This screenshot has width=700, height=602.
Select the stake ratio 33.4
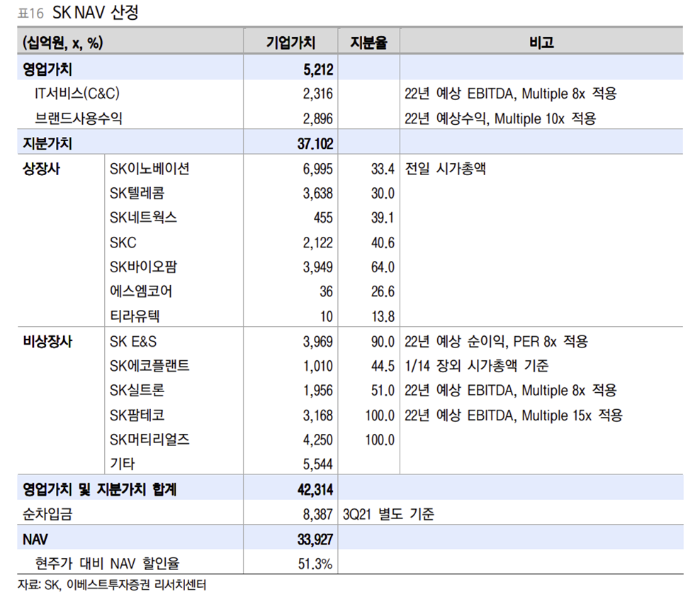pyautogui.click(x=383, y=169)
